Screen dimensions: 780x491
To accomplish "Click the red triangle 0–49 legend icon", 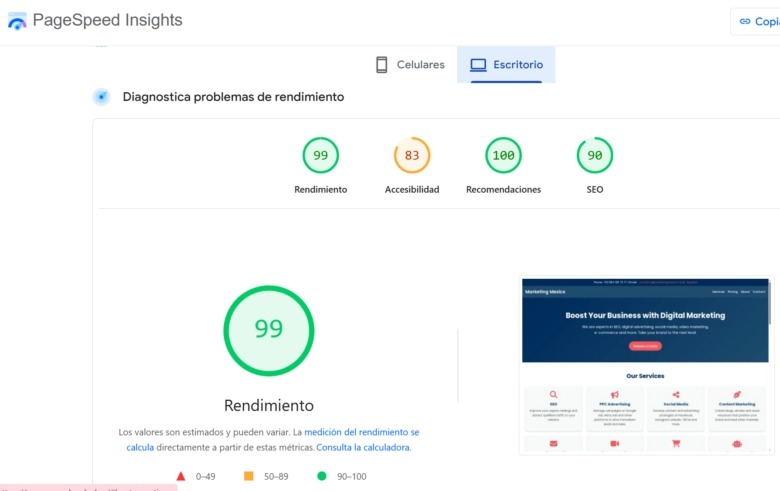I will coord(181,476).
